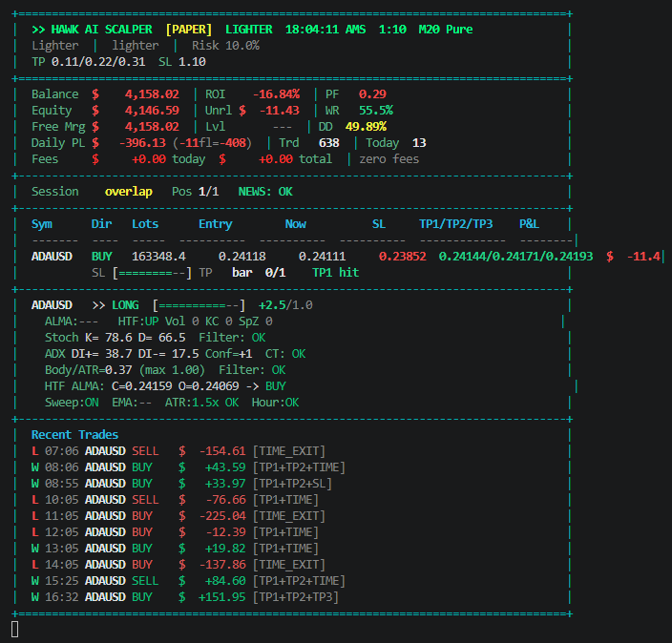
Task: Select the TP1/TP2/TP3 column header
Action: tap(455, 224)
